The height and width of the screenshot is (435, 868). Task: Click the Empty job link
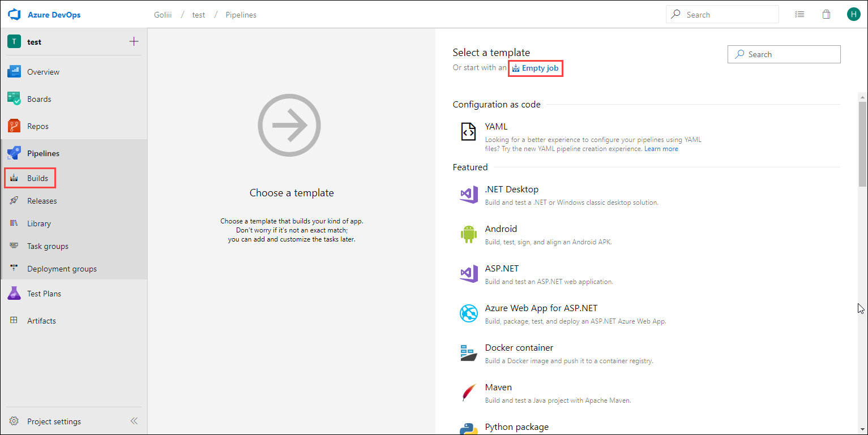click(535, 68)
